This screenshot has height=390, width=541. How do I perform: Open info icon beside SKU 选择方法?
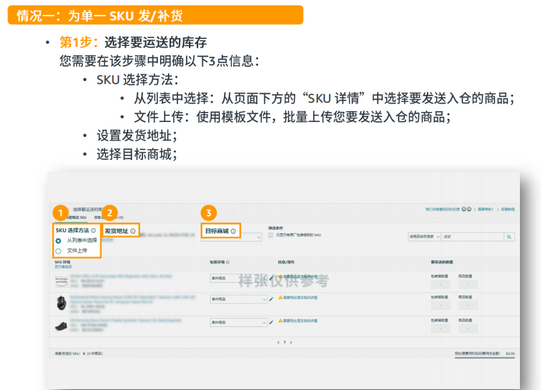(x=94, y=230)
